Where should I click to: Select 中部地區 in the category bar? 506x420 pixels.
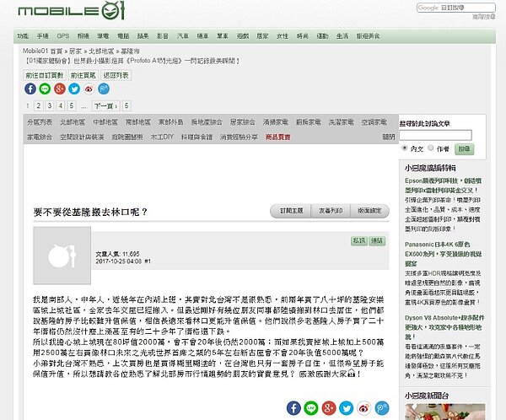pyautogui.click(x=105, y=122)
